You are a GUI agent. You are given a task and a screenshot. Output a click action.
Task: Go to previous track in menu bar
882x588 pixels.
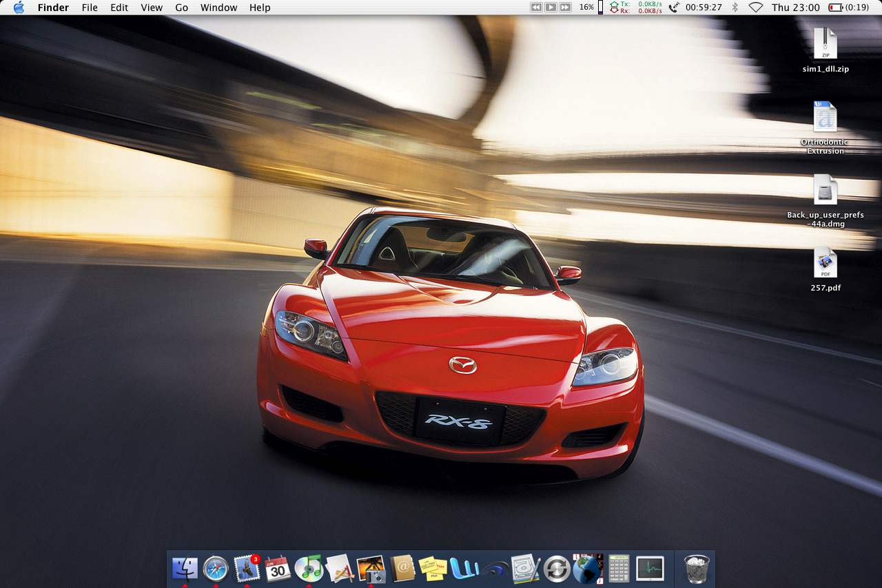536,7
